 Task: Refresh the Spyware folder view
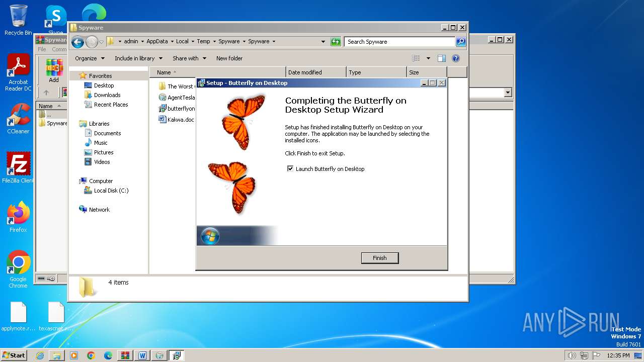[x=336, y=42]
